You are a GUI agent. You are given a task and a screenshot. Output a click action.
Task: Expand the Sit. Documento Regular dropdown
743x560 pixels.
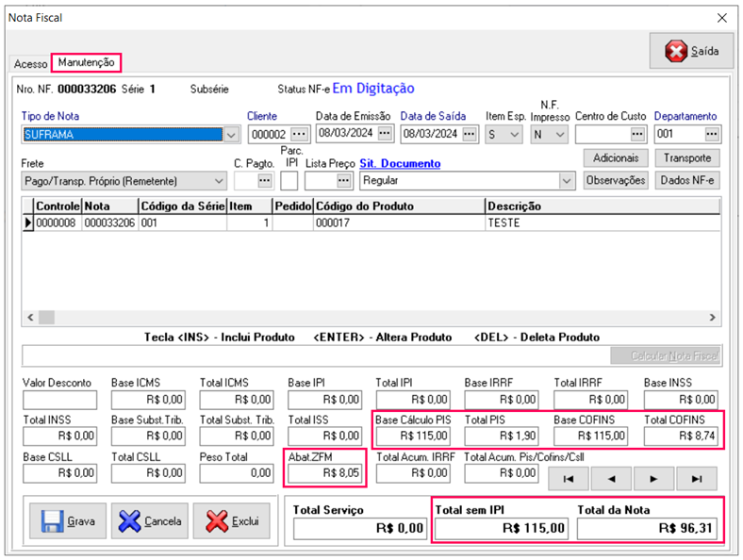[566, 180]
